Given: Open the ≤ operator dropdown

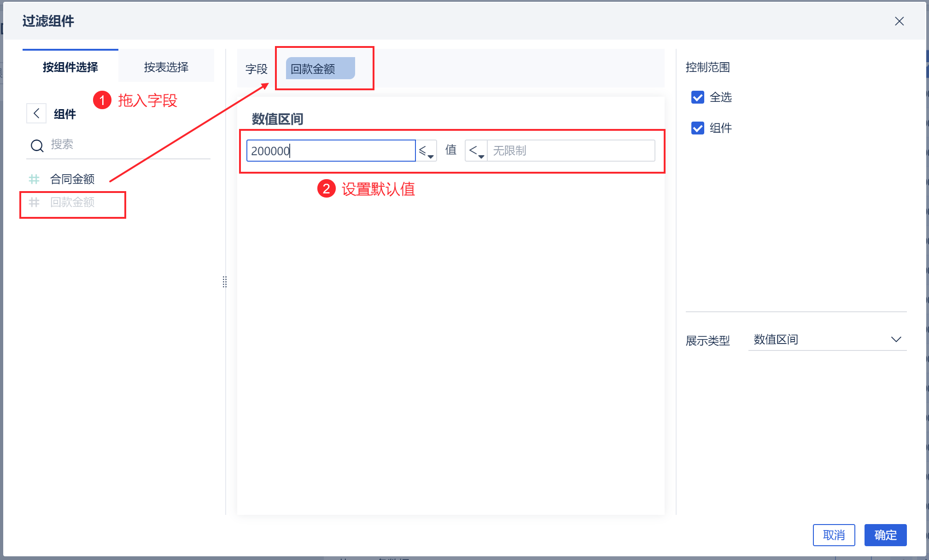Looking at the screenshot, I should [x=426, y=151].
